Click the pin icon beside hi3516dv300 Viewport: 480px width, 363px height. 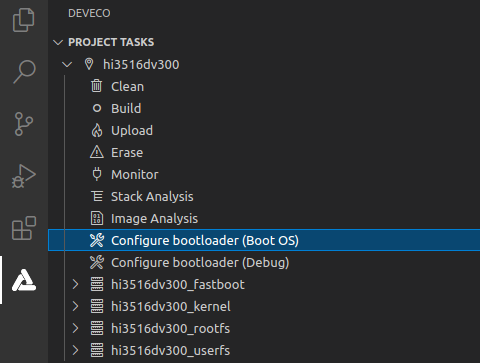(x=89, y=64)
